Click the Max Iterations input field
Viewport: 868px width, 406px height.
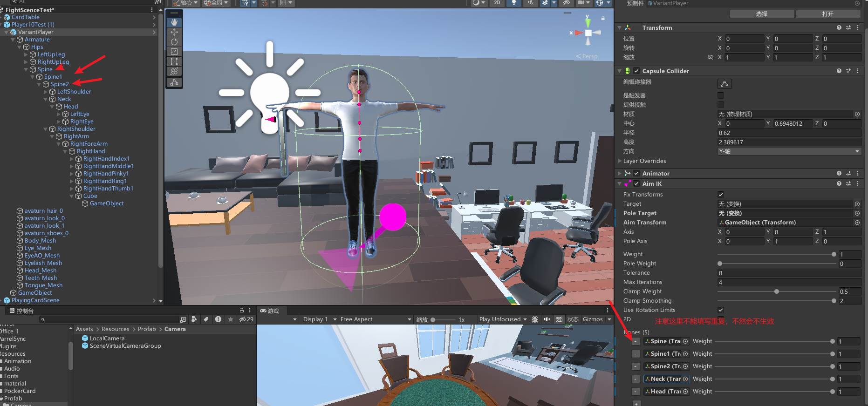pos(789,282)
